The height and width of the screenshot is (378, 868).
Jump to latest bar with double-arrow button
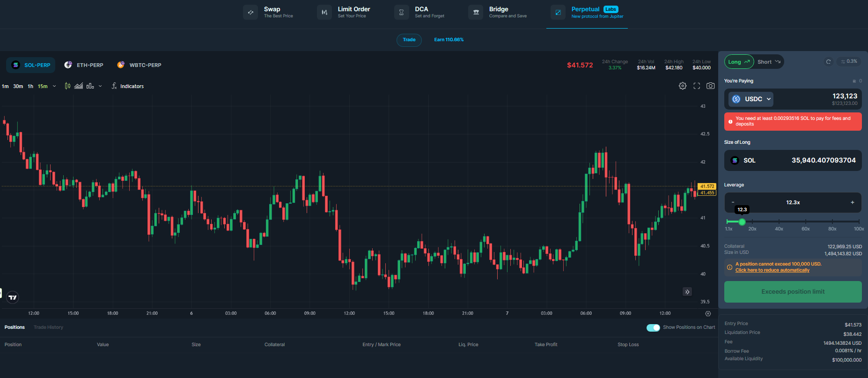pos(687,292)
